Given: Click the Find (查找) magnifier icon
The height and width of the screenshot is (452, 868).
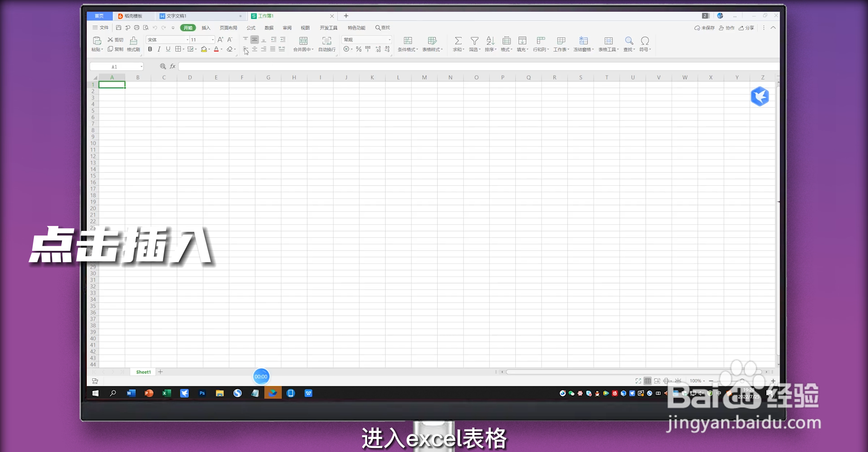Looking at the screenshot, I should (628, 44).
